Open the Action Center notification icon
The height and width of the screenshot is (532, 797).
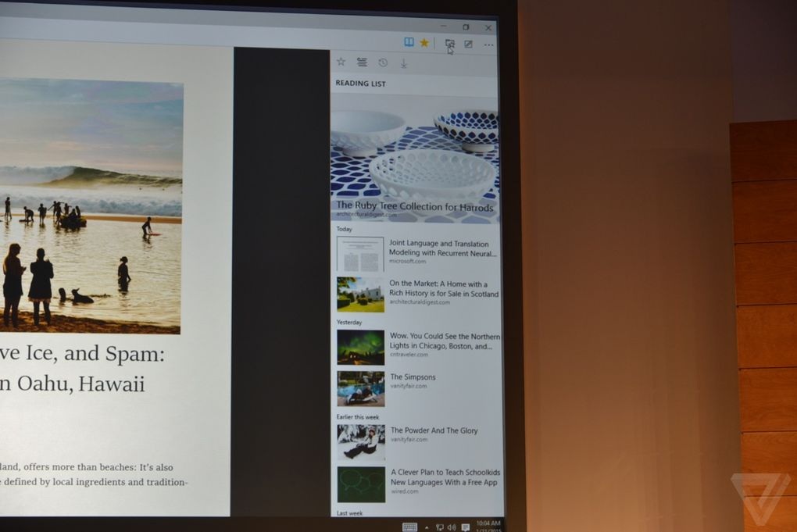click(465, 527)
